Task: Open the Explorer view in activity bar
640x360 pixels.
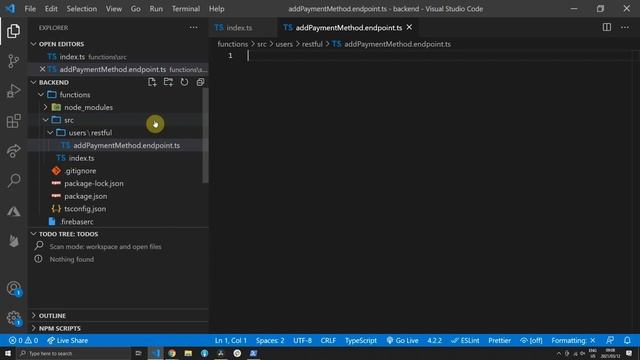Action: [x=13, y=31]
